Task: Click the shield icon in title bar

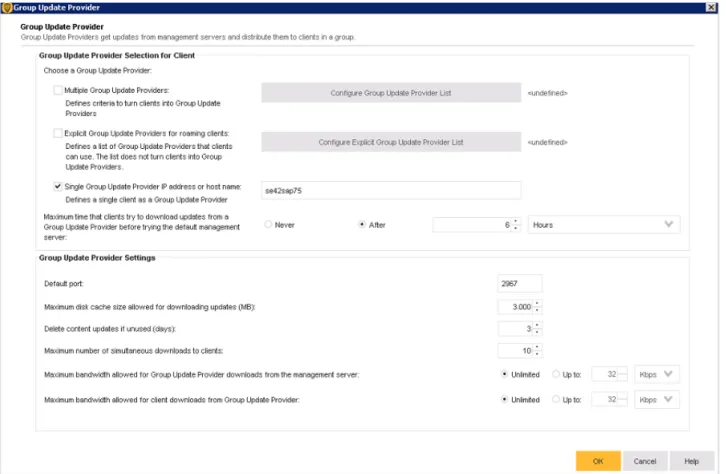Action: click(6, 7)
